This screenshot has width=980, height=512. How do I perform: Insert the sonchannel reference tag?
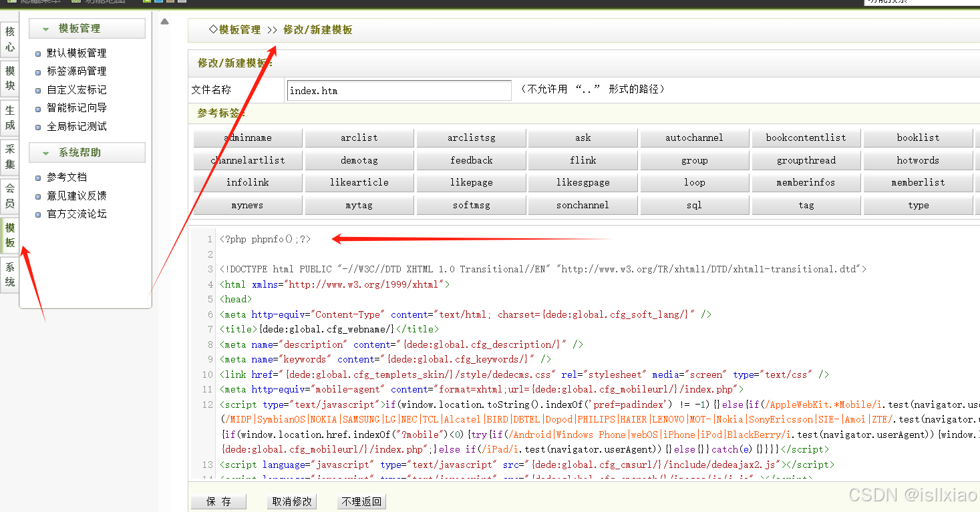pyautogui.click(x=583, y=205)
